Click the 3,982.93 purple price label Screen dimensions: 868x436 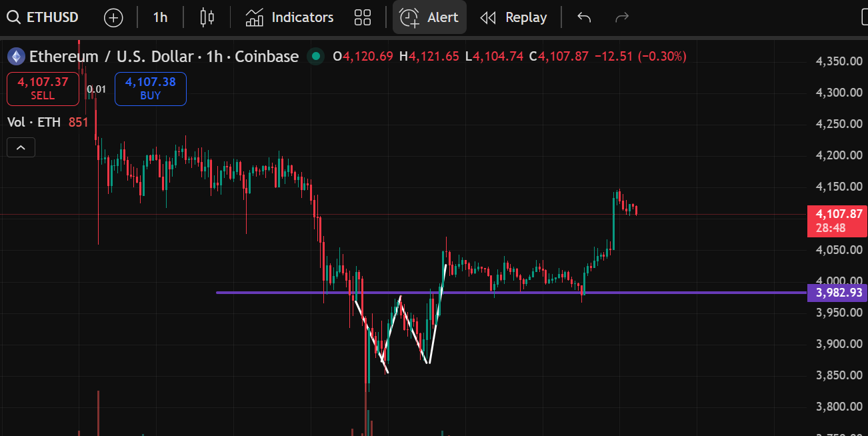tap(837, 293)
